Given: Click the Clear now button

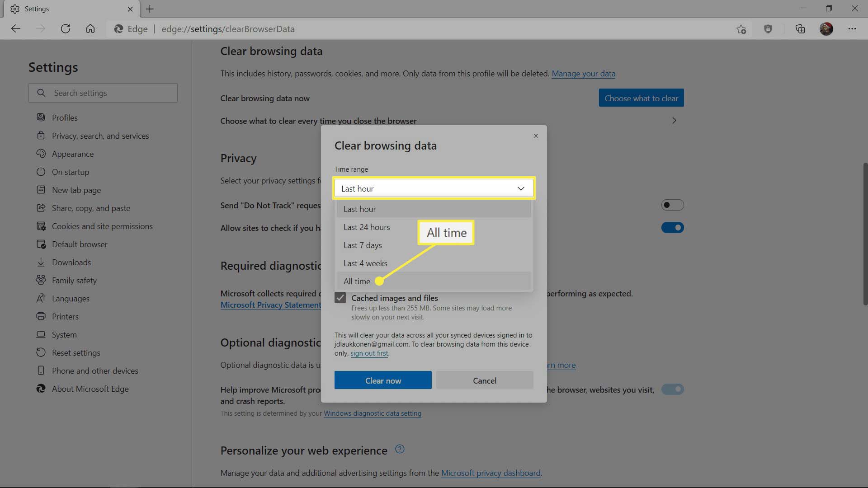Looking at the screenshot, I should (x=383, y=380).
